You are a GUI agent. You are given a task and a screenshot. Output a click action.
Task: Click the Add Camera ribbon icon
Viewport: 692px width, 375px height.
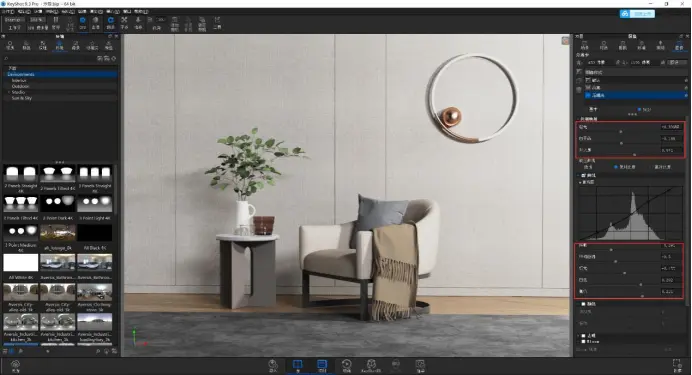(175, 24)
